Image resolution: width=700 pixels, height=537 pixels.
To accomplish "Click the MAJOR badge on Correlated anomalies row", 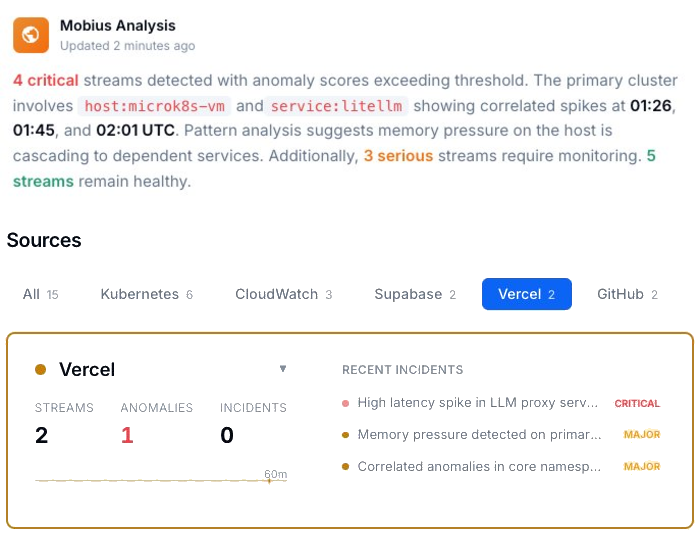I will (x=642, y=467).
